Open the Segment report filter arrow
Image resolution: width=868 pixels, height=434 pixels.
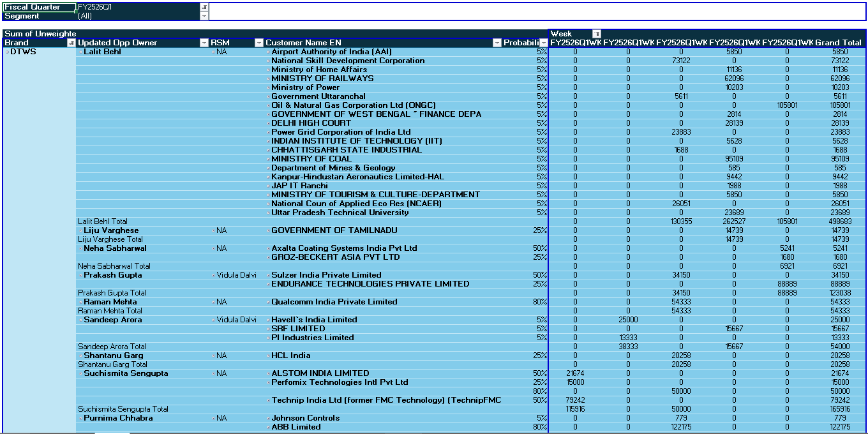tap(205, 15)
